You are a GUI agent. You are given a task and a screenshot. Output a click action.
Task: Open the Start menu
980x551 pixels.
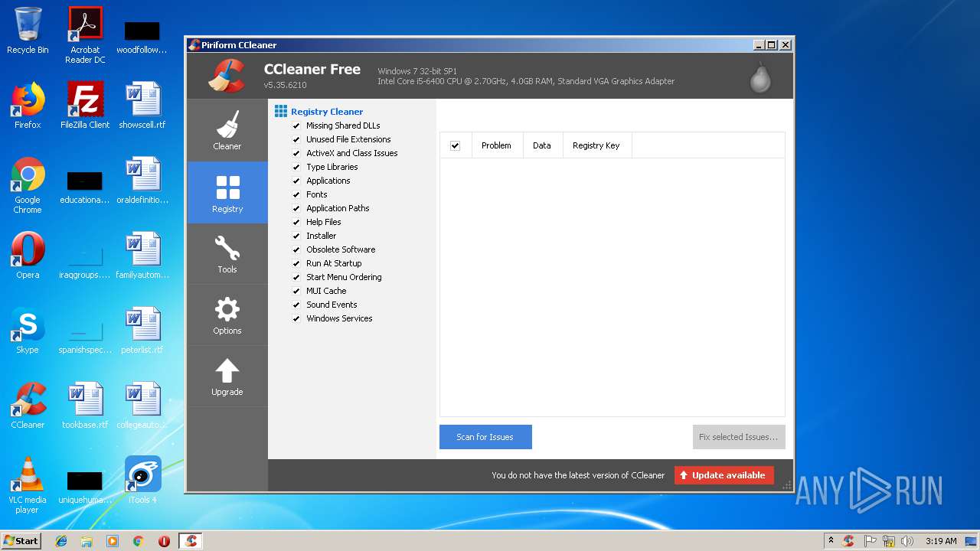click(21, 541)
